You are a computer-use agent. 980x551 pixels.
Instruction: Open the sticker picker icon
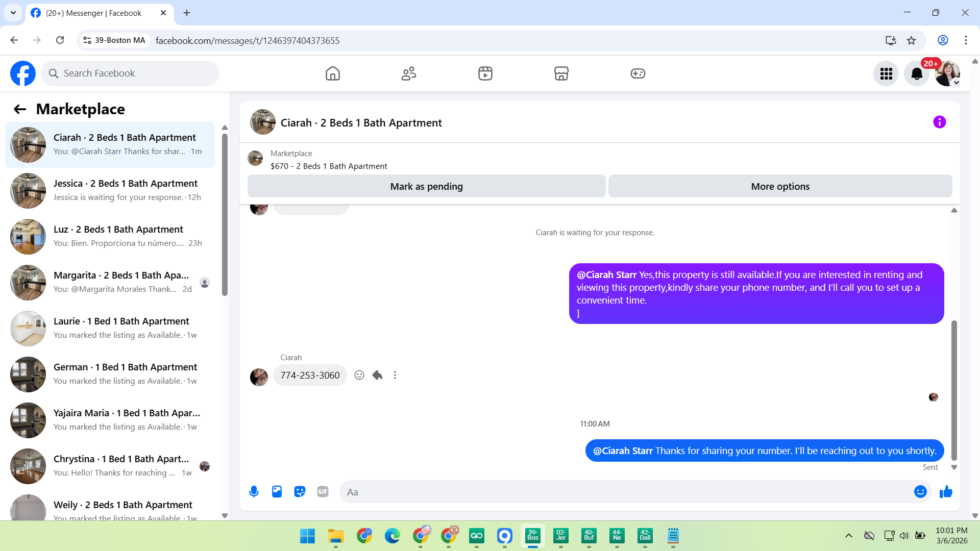click(x=300, y=492)
